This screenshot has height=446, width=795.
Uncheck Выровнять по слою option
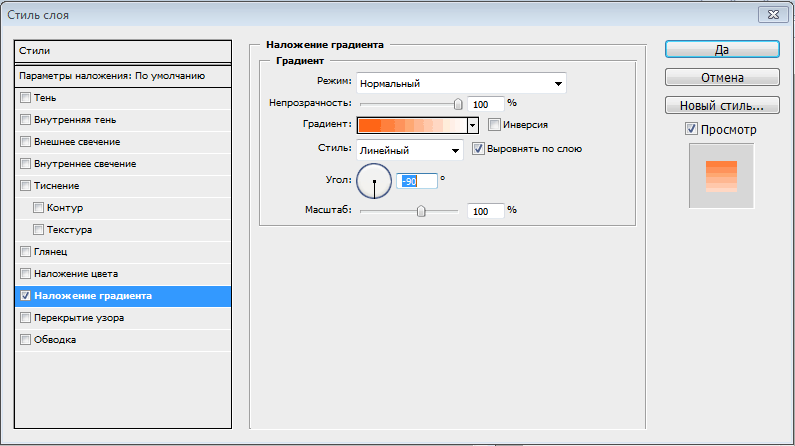pos(478,148)
